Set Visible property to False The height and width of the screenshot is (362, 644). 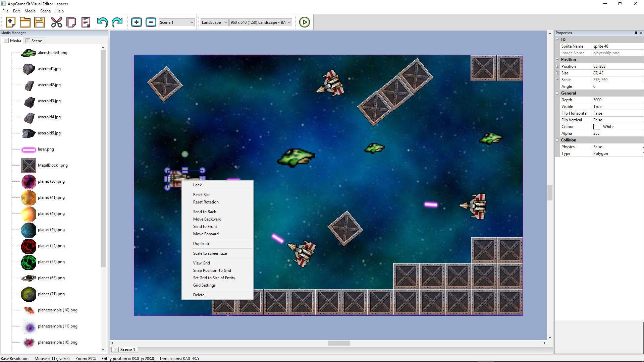617,106
